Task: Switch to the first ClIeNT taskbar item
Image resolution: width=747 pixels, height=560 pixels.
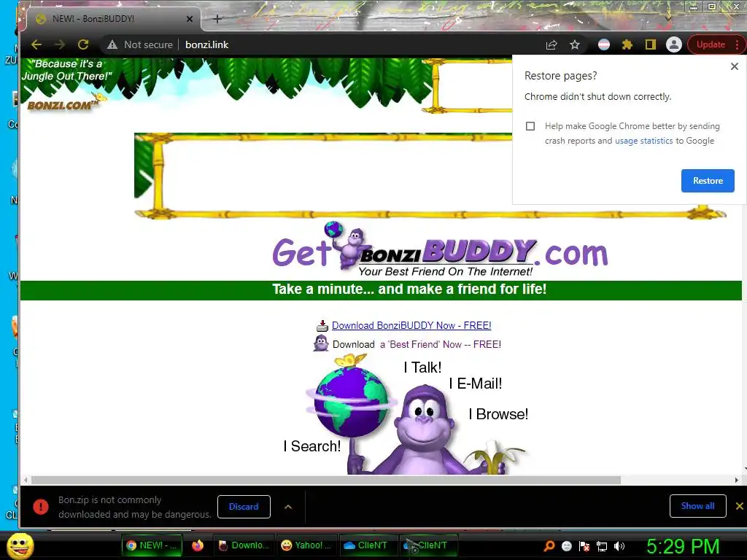Action: [x=368, y=545]
